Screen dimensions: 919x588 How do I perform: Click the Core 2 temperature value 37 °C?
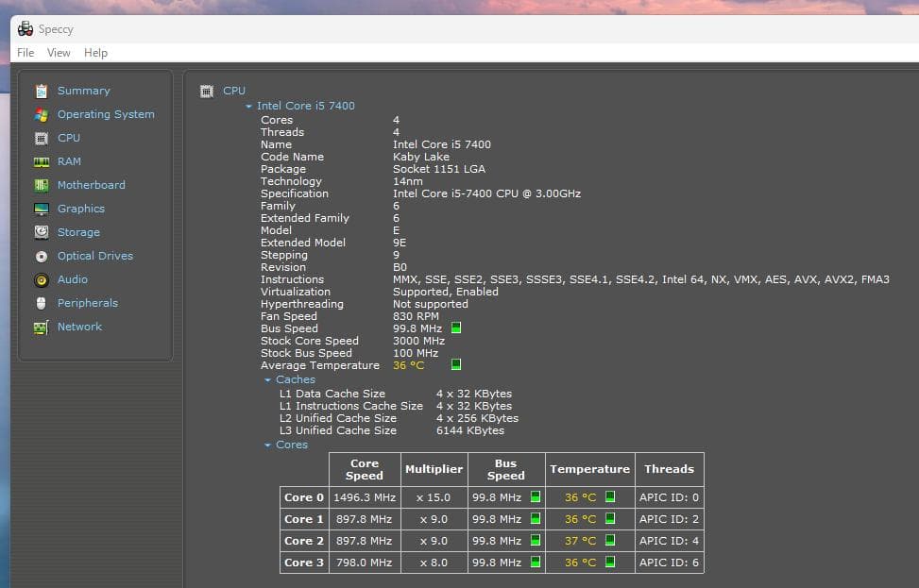[x=580, y=541]
